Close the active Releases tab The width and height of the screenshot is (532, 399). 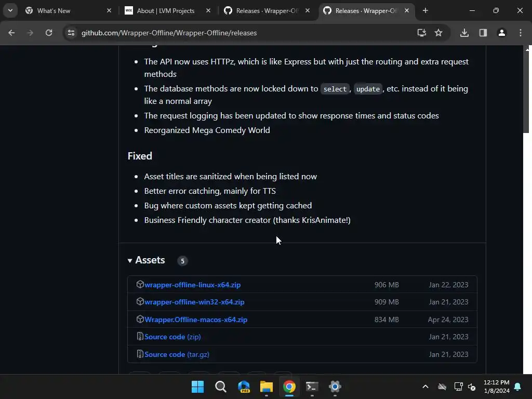coord(407,11)
